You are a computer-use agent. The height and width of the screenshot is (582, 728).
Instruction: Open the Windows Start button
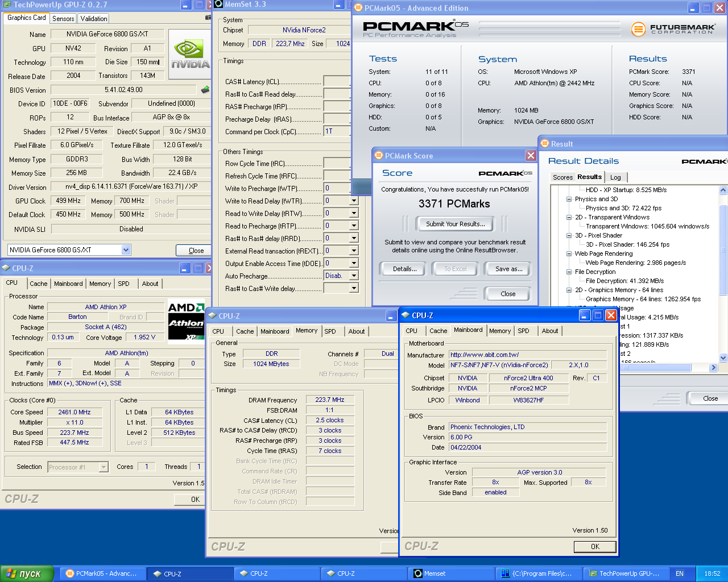pos(27,573)
